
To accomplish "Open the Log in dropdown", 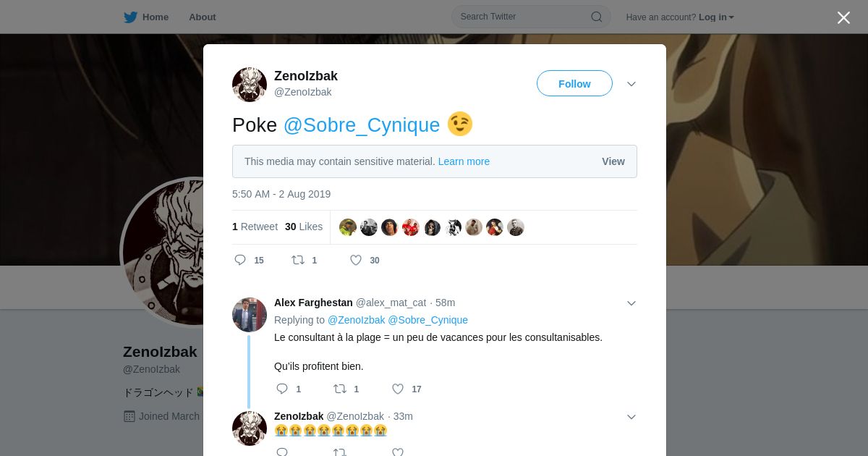I will [716, 17].
